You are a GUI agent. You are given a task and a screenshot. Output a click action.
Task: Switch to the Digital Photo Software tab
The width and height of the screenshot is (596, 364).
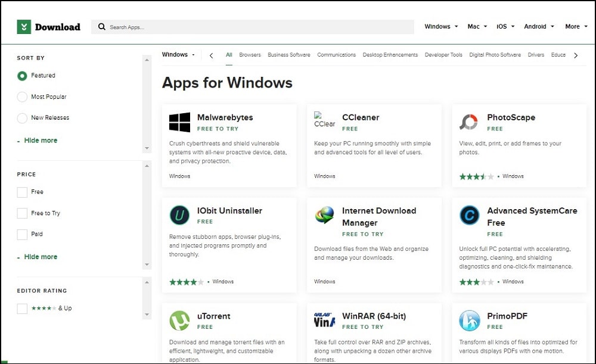(495, 55)
